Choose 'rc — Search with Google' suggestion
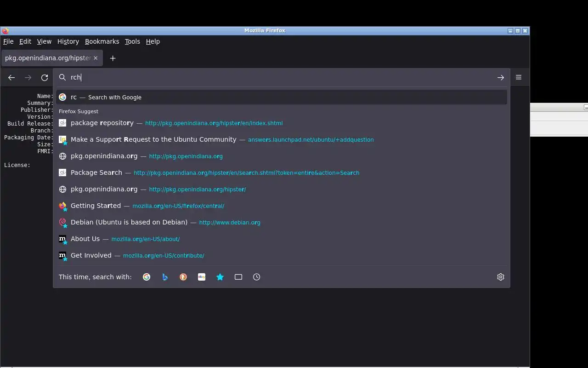 point(282,97)
